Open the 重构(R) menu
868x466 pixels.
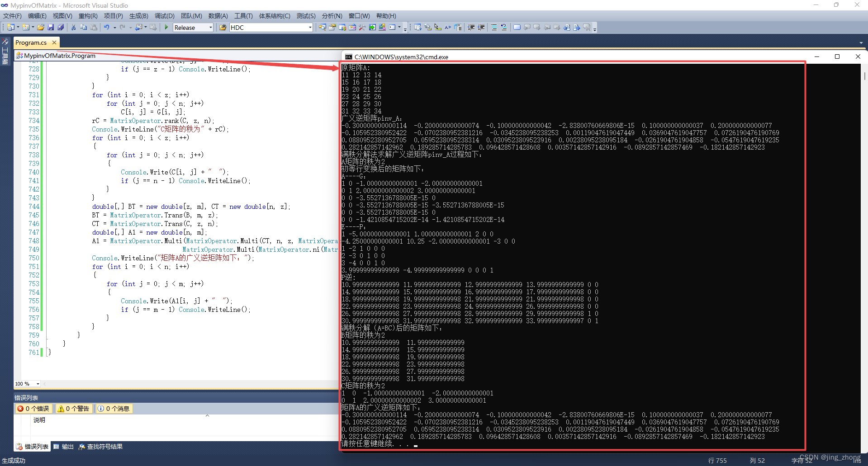pyautogui.click(x=88, y=16)
